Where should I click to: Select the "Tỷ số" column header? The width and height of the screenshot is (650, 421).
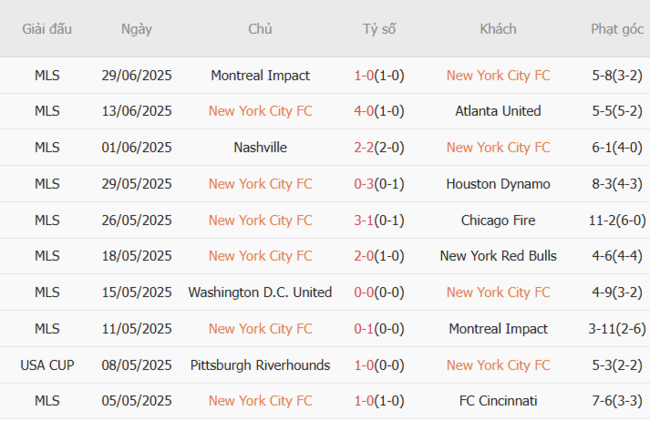pos(379,29)
